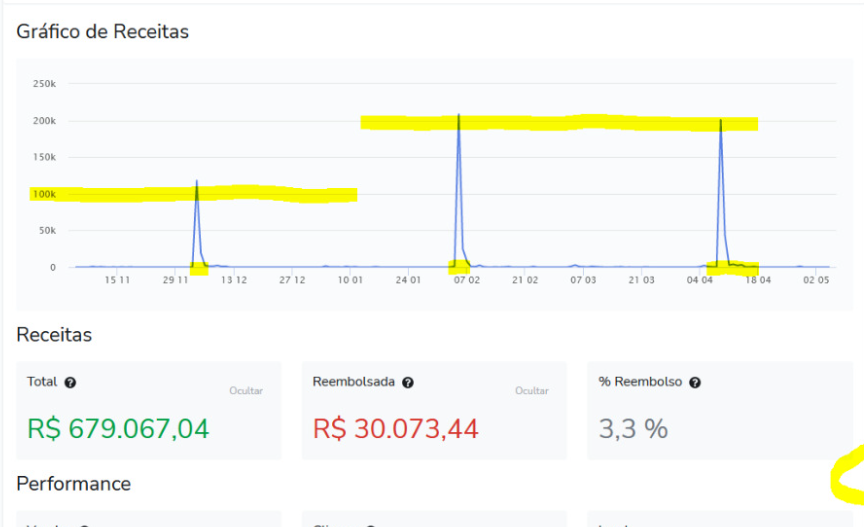This screenshot has width=864, height=527.
Task: Click the red R$ 30.073,44 refunded amount
Action: [396, 429]
